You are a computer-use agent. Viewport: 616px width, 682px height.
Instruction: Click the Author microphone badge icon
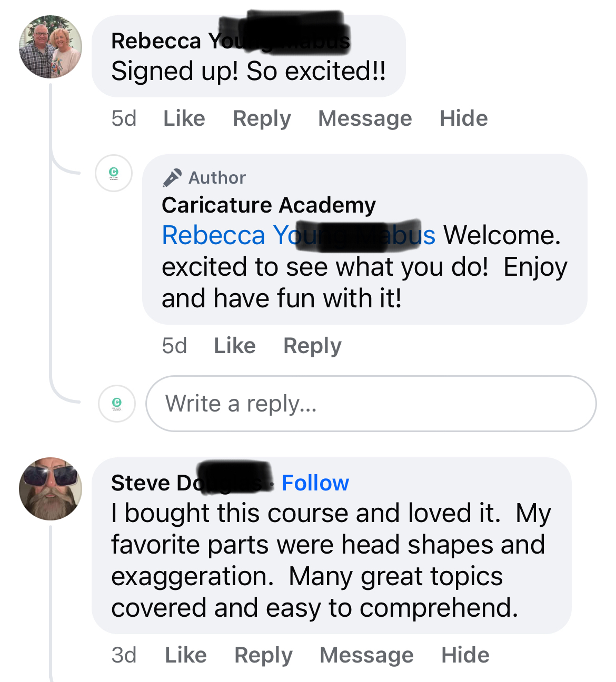[172, 178]
